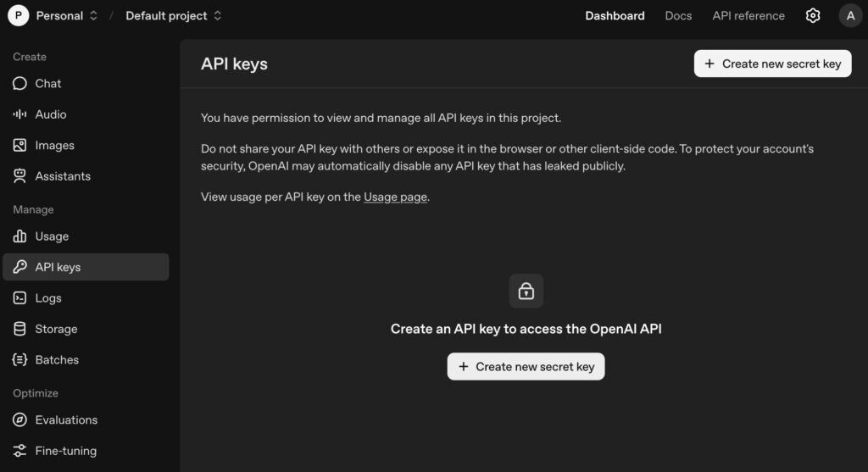Select the Batches curly braces icon
Screen dimensions: 868x472
[x=19, y=360]
